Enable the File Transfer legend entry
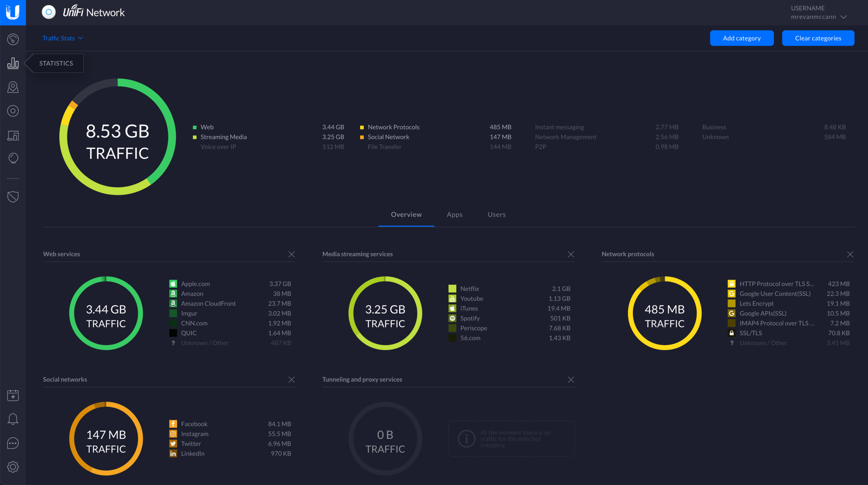 click(435, 147)
